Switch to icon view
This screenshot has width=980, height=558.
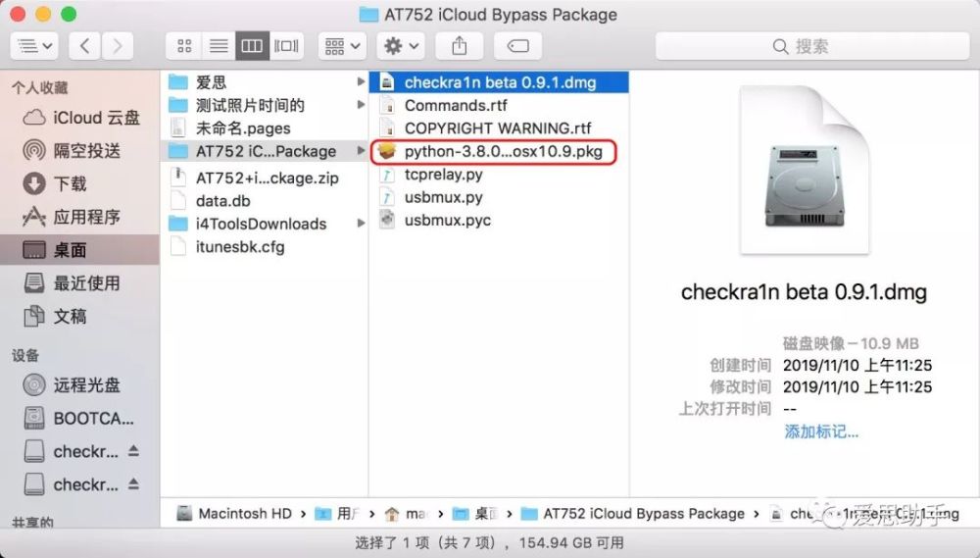click(184, 46)
